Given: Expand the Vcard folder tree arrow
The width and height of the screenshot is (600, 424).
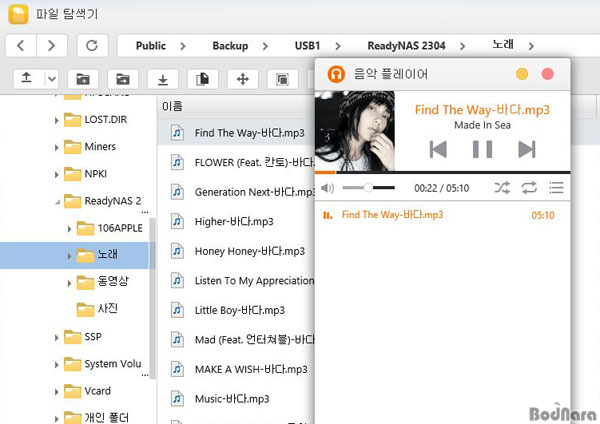Looking at the screenshot, I should tap(57, 392).
